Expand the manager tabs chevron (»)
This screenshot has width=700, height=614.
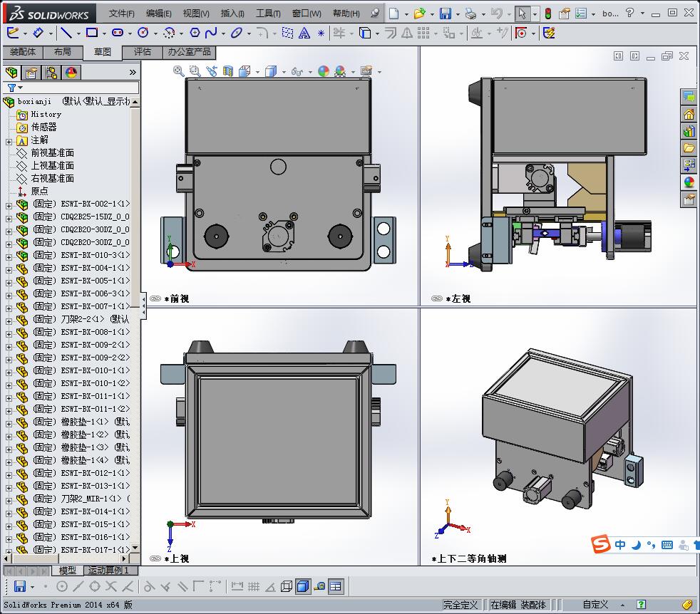(133, 72)
